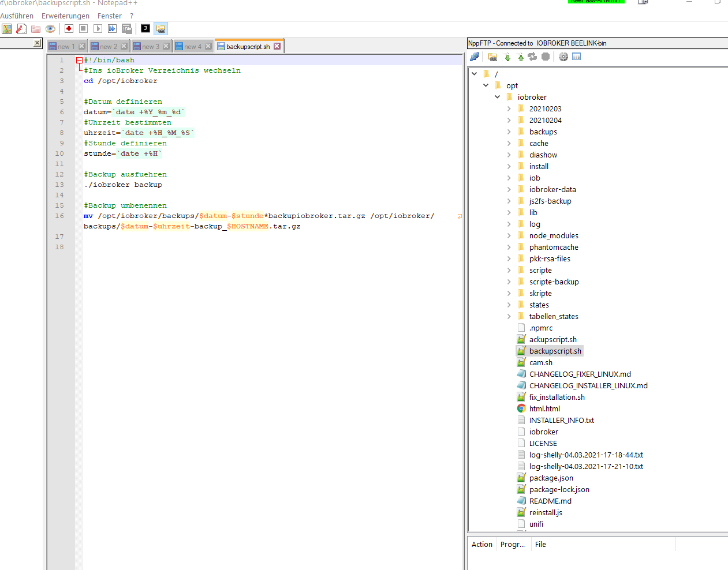Collapse the iobroker folder node

click(497, 97)
